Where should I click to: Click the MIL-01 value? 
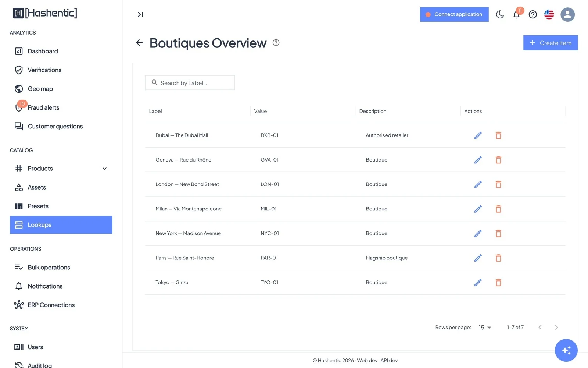pyautogui.click(x=269, y=209)
